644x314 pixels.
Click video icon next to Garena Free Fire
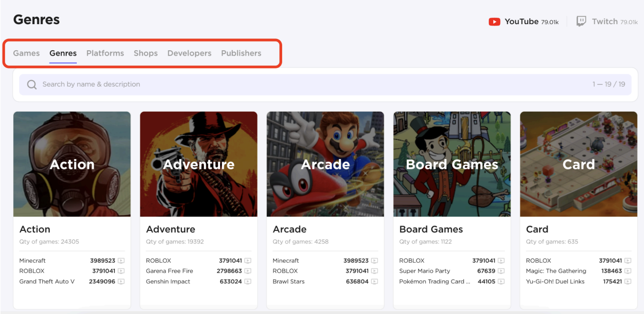pyautogui.click(x=248, y=271)
